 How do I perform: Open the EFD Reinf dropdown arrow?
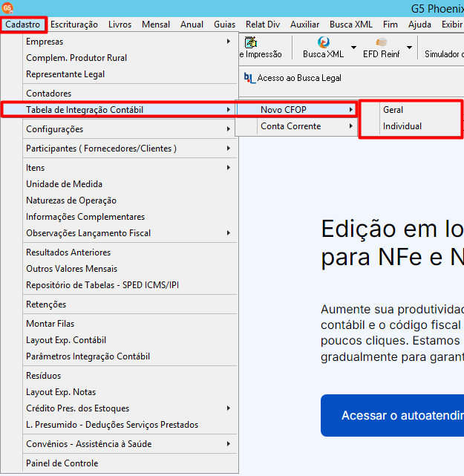coord(409,48)
